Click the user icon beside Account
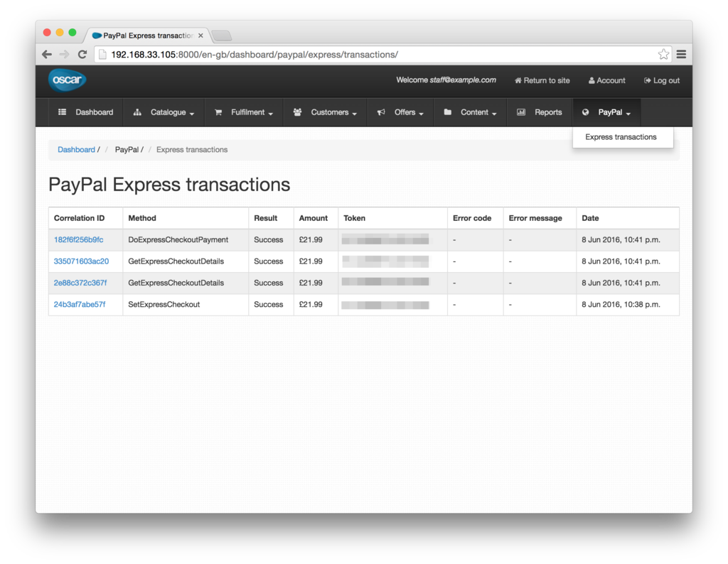The height and width of the screenshot is (564, 728). 591,81
